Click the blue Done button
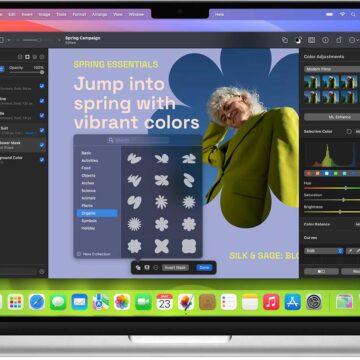Viewport: 360px width, 360px height. (x=204, y=268)
